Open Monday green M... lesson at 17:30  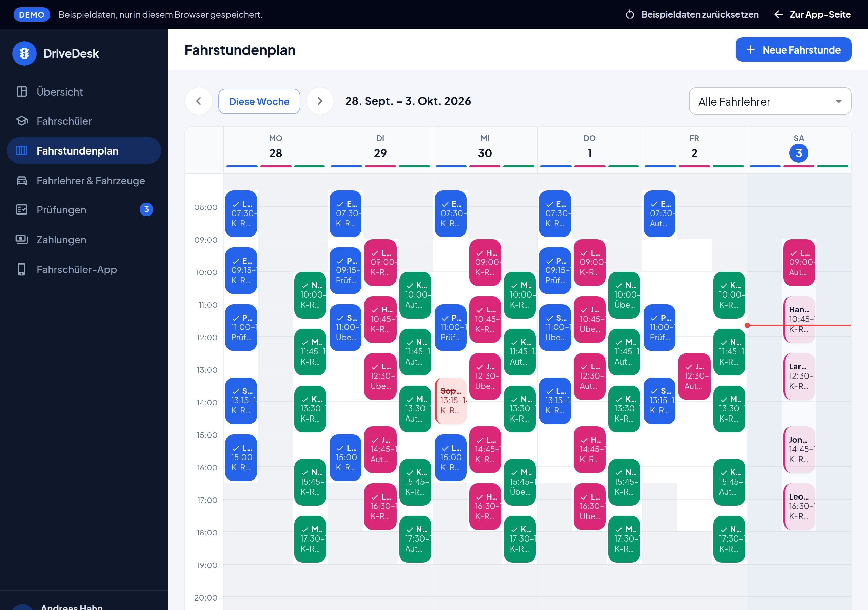pyautogui.click(x=310, y=539)
